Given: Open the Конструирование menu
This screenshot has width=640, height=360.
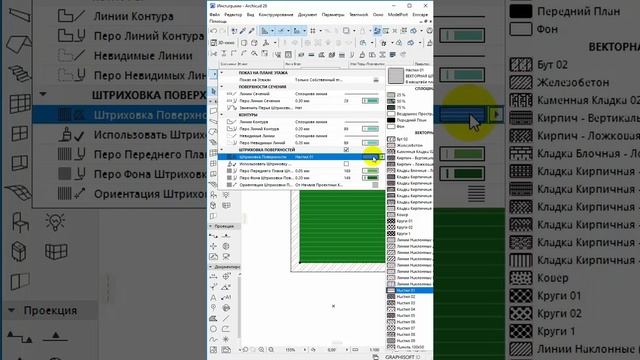Looking at the screenshot, I should click(x=276, y=15).
